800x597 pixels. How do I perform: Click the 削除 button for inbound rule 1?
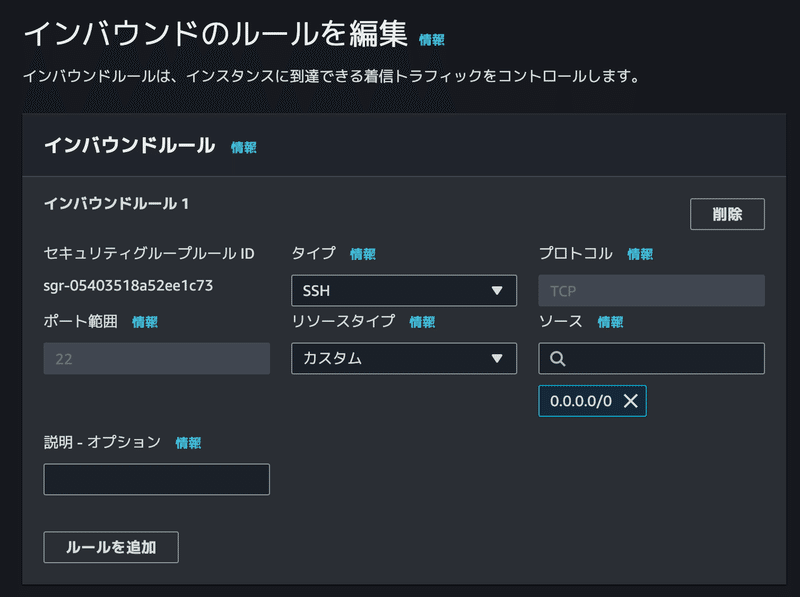727,214
